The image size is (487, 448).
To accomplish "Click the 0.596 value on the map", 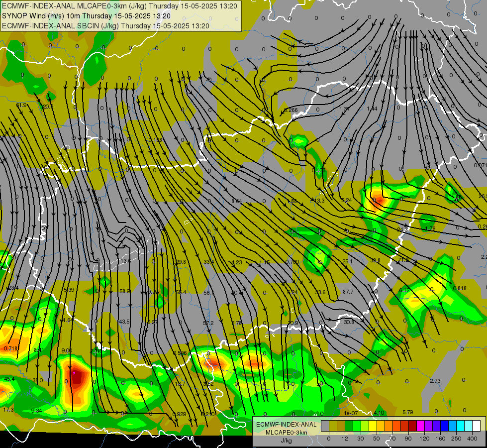I will coord(180,353).
